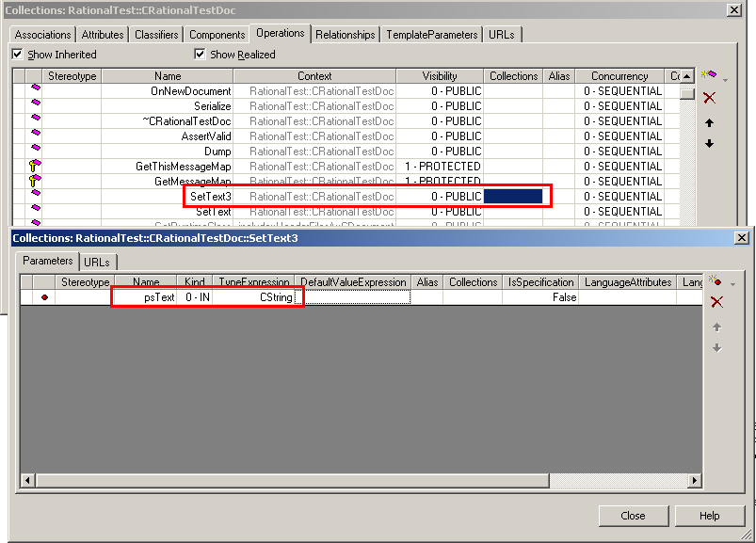Click the operation icon in the AssertValid row
Screen dimensions: 756x543
[x=36, y=133]
